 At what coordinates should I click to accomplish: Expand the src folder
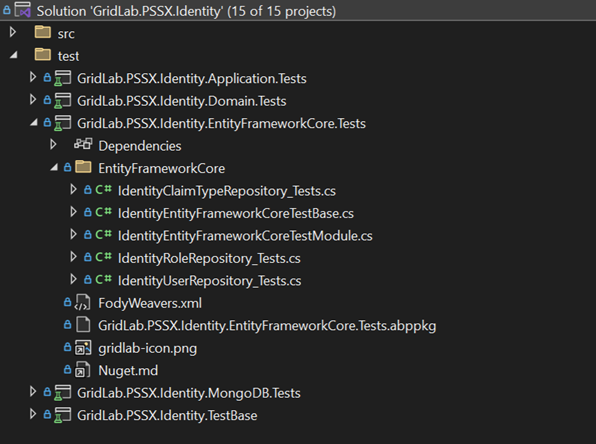[13, 32]
